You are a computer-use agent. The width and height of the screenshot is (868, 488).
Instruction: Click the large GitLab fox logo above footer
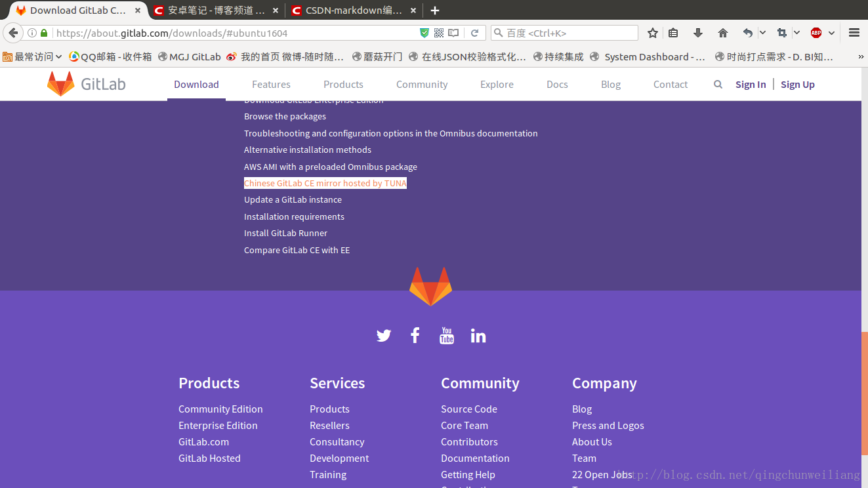pyautogui.click(x=430, y=286)
